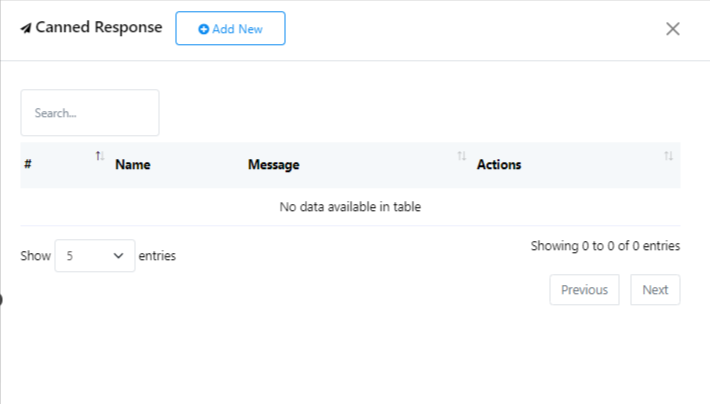Click the Actions column header label
710x404 pixels.
(x=499, y=165)
